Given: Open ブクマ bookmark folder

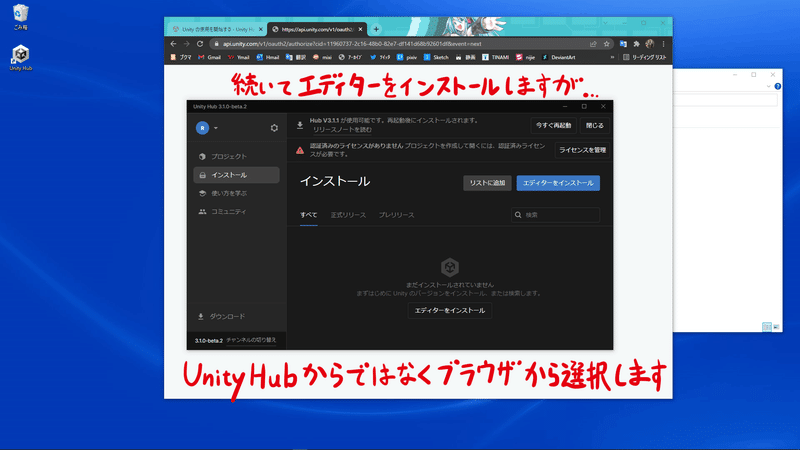Looking at the screenshot, I should pyautogui.click(x=181, y=57).
